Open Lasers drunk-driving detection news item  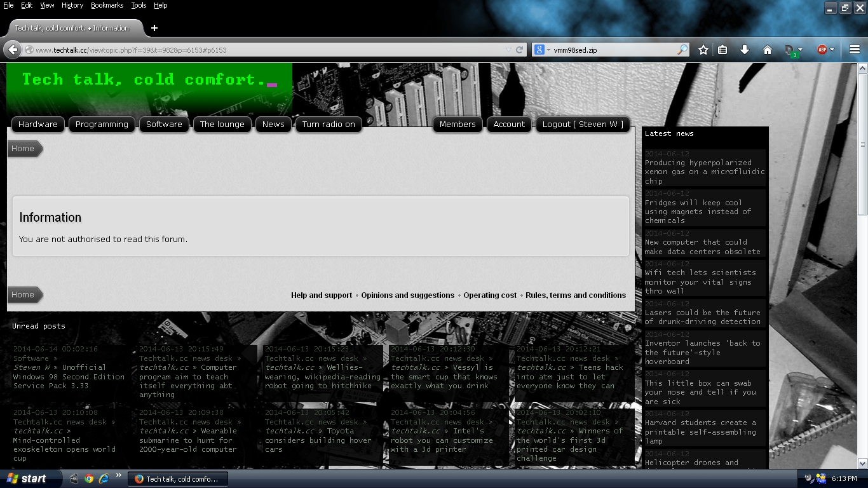[702, 317]
